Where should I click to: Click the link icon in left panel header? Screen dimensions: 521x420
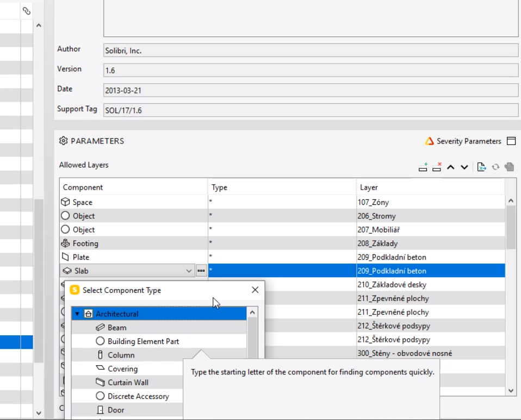coord(27,11)
